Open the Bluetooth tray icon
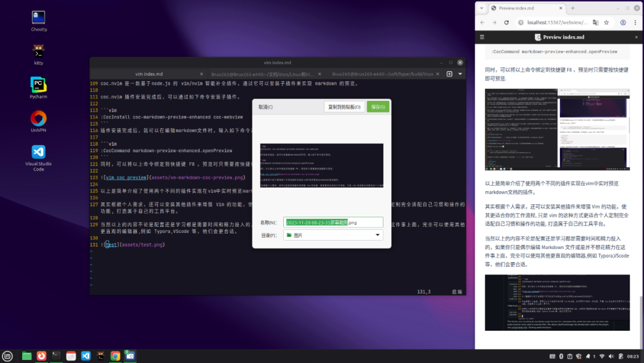 (x=562, y=356)
